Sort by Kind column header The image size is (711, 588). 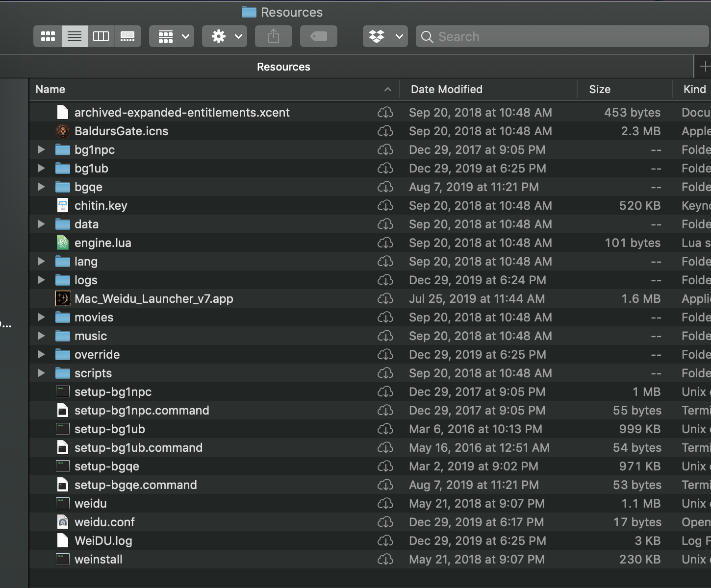(x=695, y=89)
